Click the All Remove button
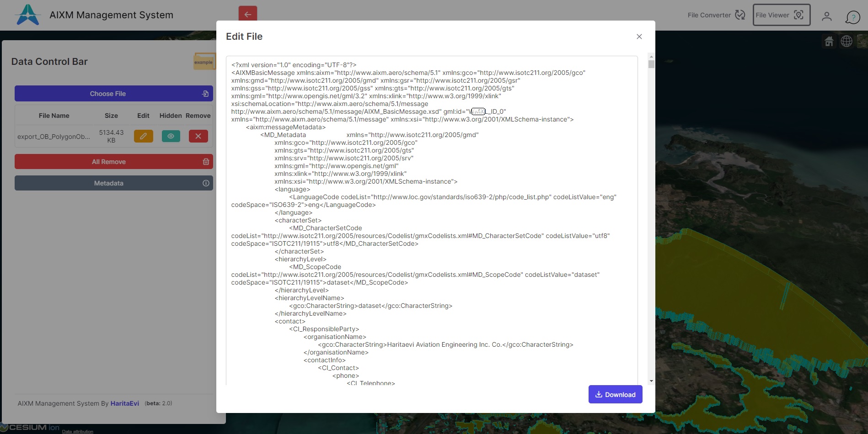This screenshot has width=868, height=434. coord(113,162)
